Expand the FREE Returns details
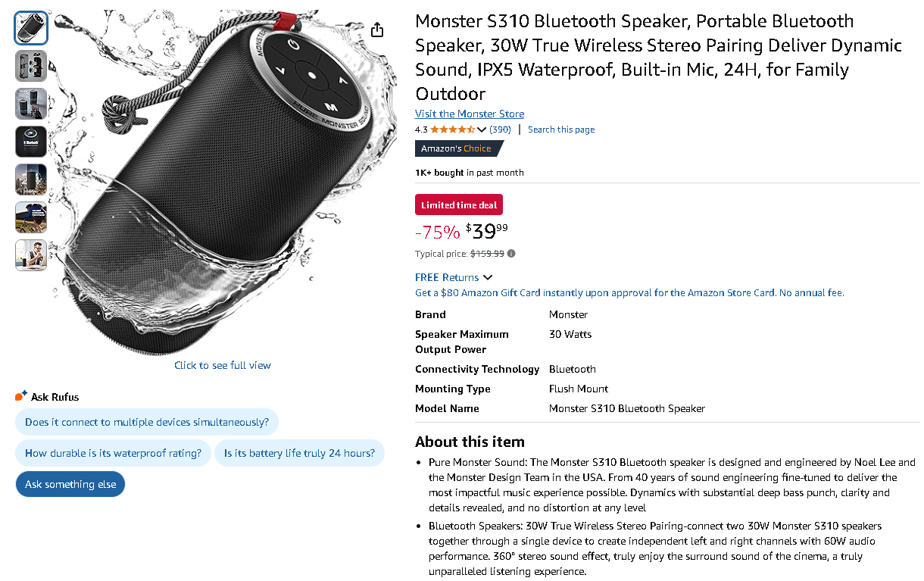This screenshot has height=581, width=924. point(453,277)
